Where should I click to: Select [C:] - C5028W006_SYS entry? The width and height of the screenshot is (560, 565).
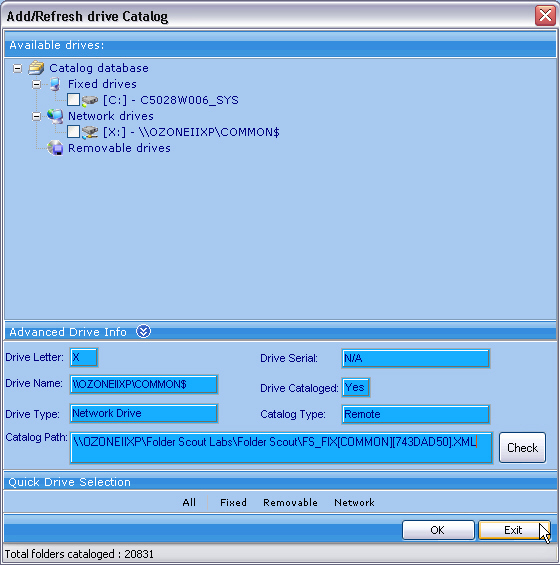(171, 100)
